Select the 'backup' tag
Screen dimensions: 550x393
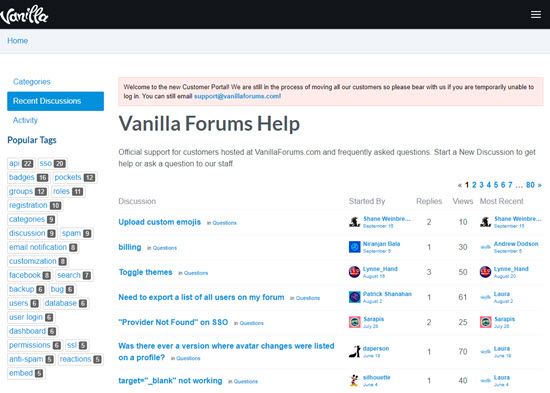(x=26, y=289)
